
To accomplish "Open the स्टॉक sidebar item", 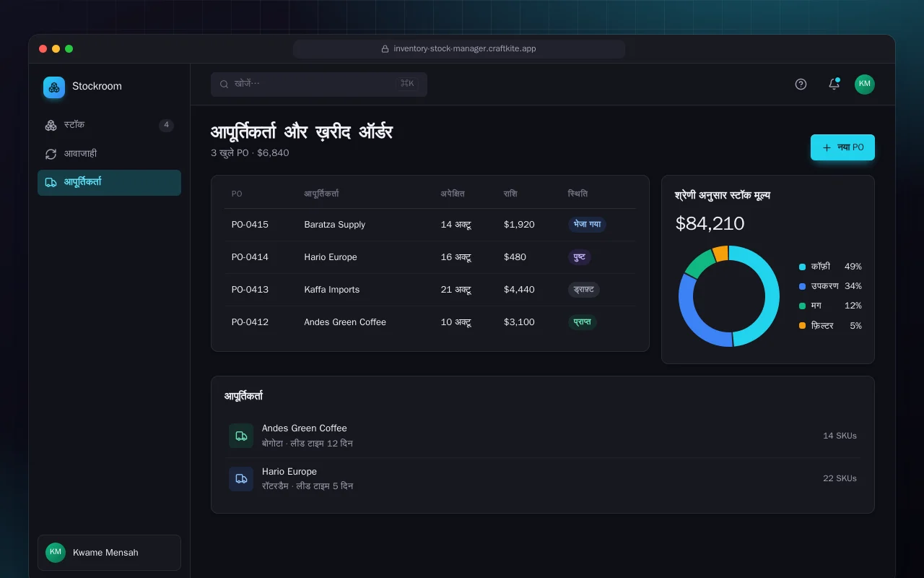I will 109,125.
